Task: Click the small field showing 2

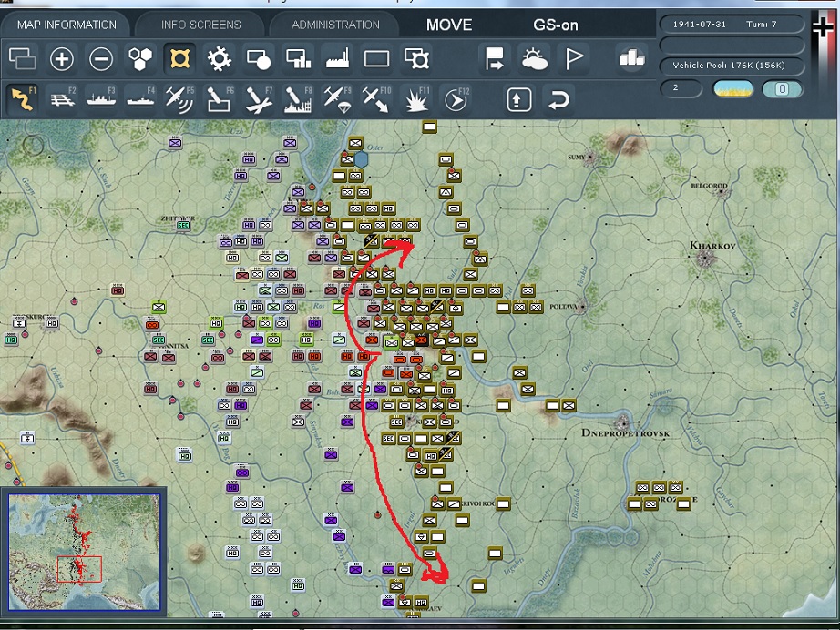Action: [x=681, y=88]
